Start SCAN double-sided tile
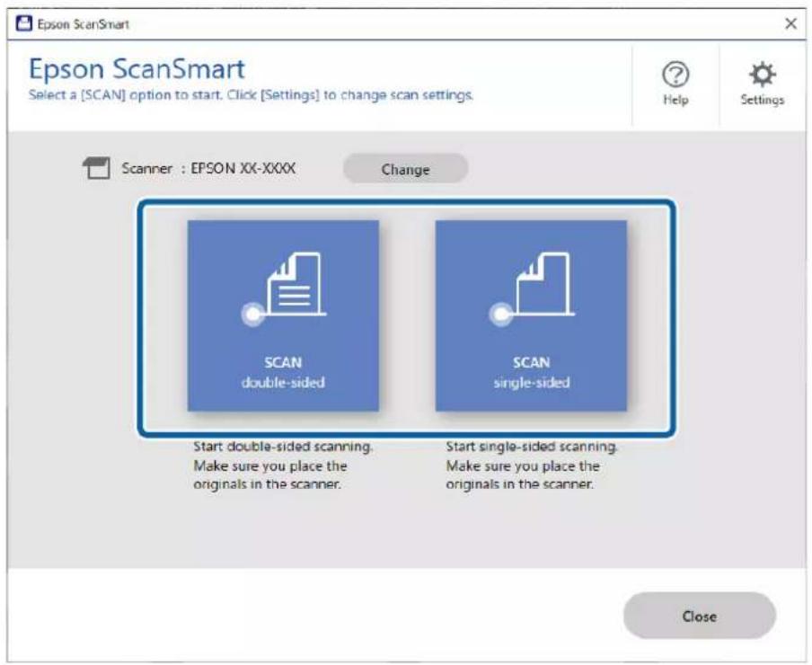The width and height of the screenshot is (812, 665). [x=283, y=316]
